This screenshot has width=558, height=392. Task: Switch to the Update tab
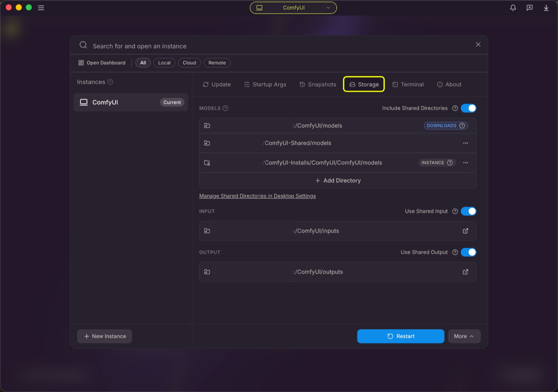pyautogui.click(x=217, y=84)
